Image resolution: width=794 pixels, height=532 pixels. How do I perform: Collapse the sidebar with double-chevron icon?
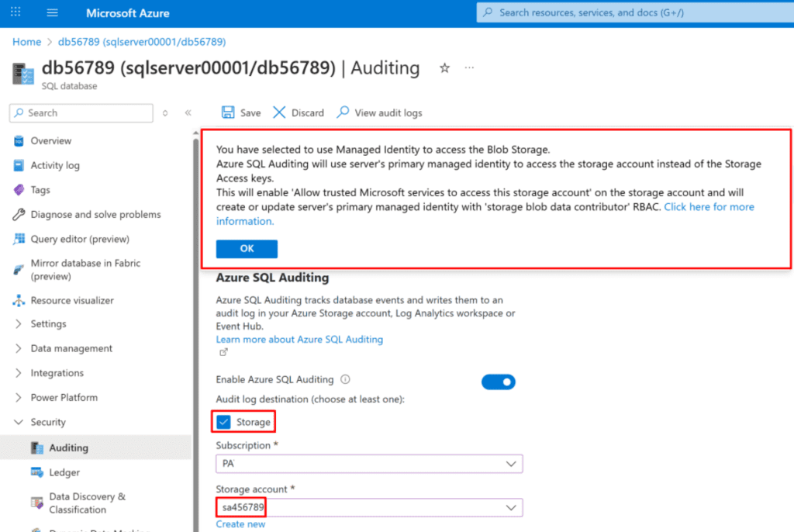click(188, 113)
